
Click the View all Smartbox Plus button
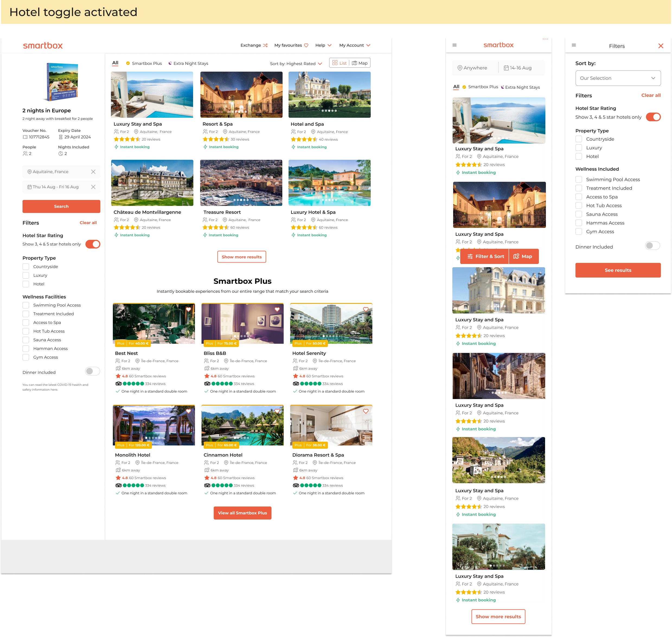(x=242, y=513)
